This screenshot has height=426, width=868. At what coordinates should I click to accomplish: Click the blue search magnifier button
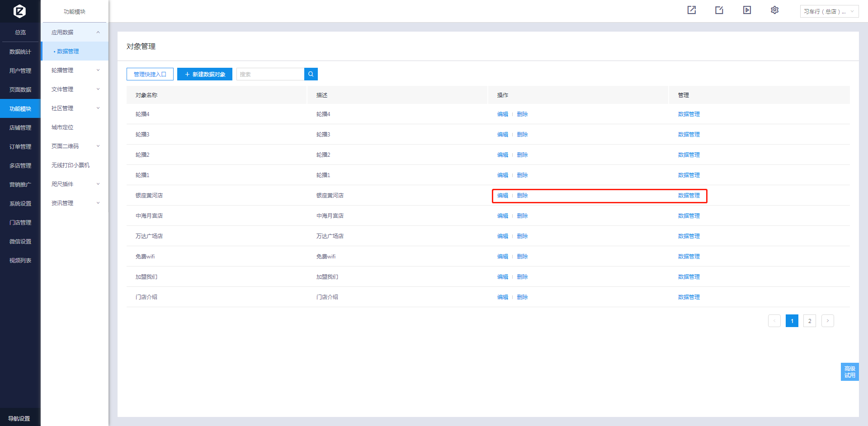tap(311, 74)
